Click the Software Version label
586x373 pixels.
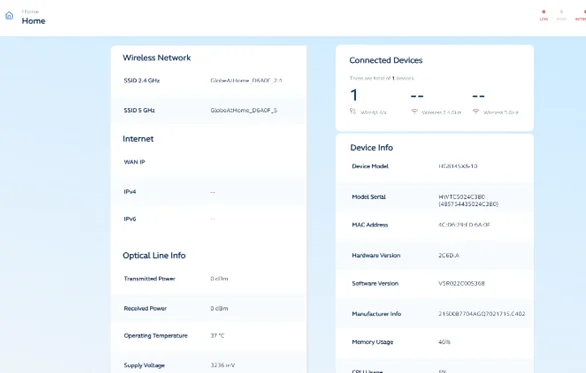(x=375, y=283)
